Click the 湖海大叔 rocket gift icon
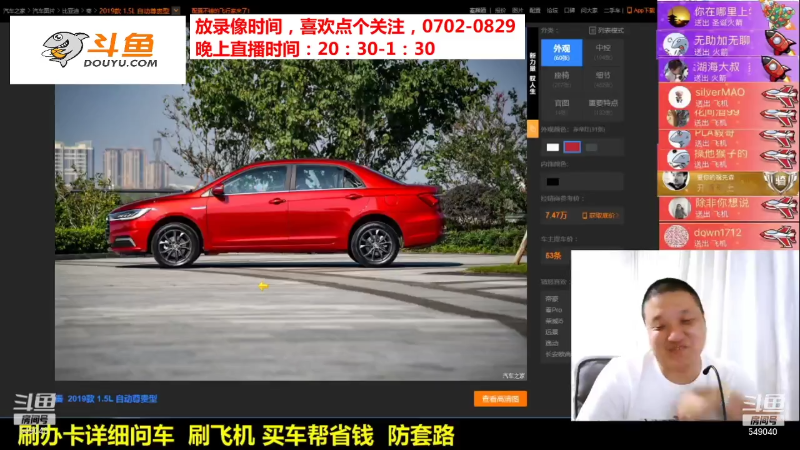 (x=776, y=68)
